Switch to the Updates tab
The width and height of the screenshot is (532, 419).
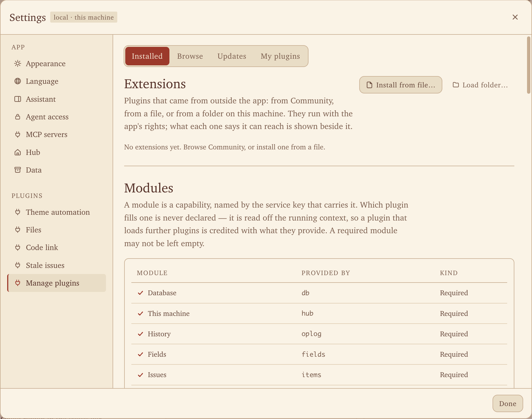point(232,56)
